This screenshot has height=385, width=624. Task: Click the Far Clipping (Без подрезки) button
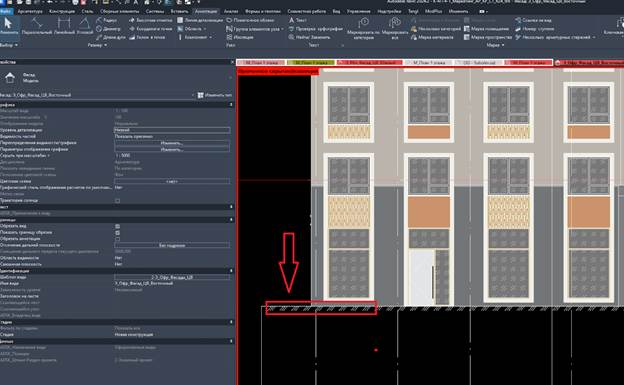click(x=172, y=245)
